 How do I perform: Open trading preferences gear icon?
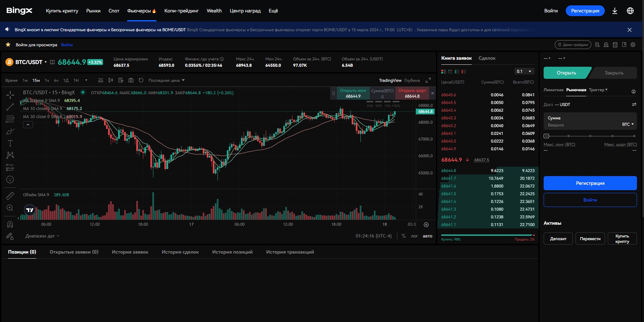pos(633,45)
